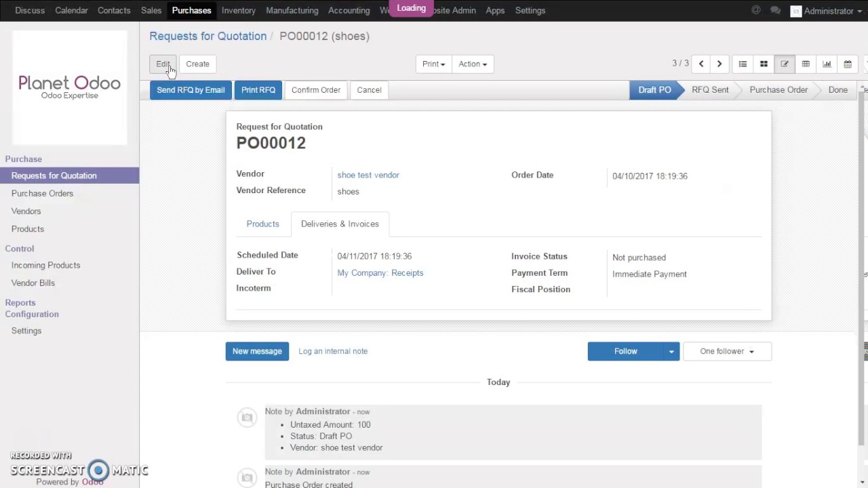Viewport: 868px width, 488px height.
Task: Open the @ mentions icon
Action: point(756,10)
